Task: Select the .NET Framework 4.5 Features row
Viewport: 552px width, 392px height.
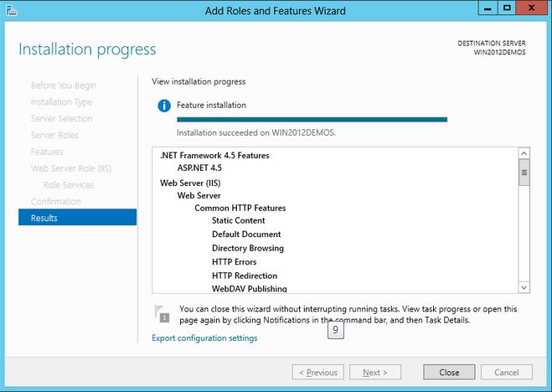Action: pyautogui.click(x=214, y=156)
